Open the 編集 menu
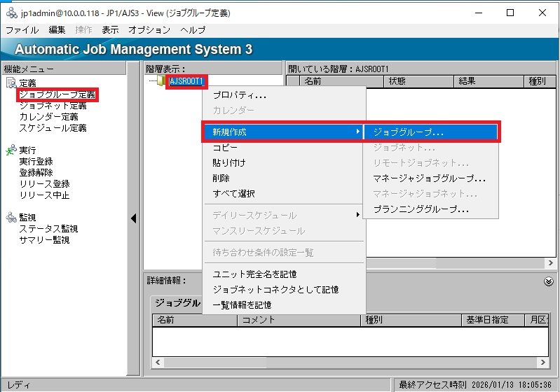This screenshot has height=392, width=560. coord(57,30)
